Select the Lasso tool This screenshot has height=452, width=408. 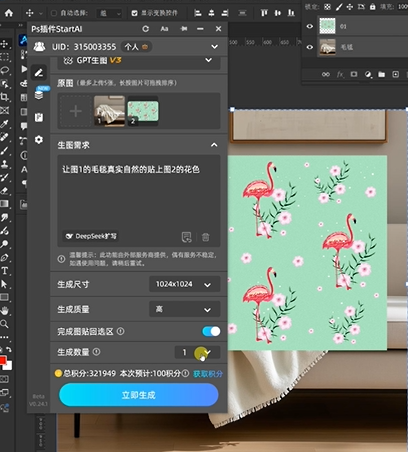(x=5, y=70)
